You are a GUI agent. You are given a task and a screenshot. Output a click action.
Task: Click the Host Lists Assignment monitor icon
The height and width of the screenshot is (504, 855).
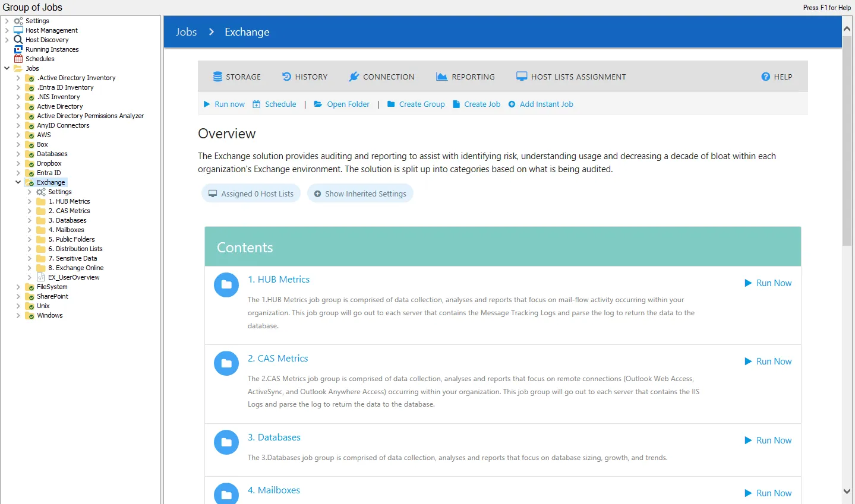click(x=522, y=76)
